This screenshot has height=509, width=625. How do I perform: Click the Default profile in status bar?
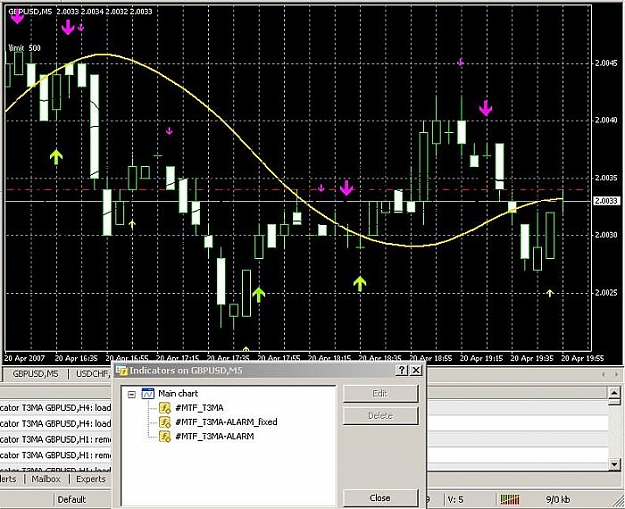(72, 499)
